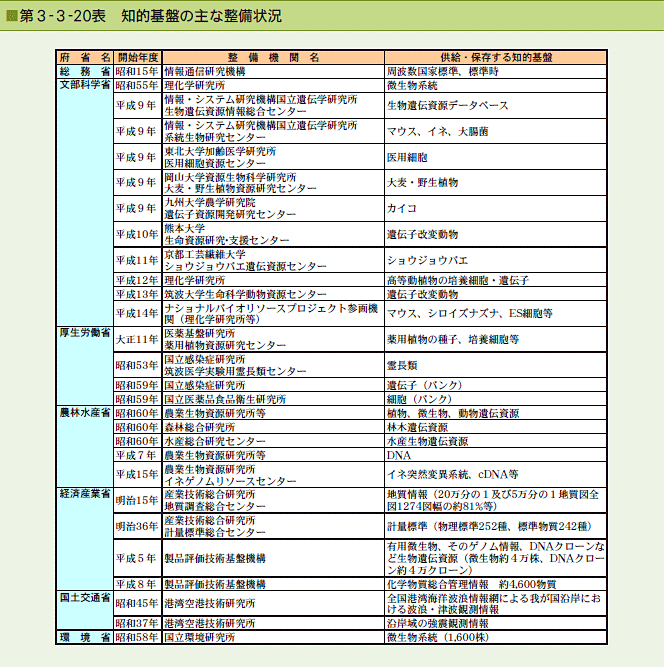664x667 pixels.
Task: Click the 九州大学農学研究院 cell
Action: point(273,208)
